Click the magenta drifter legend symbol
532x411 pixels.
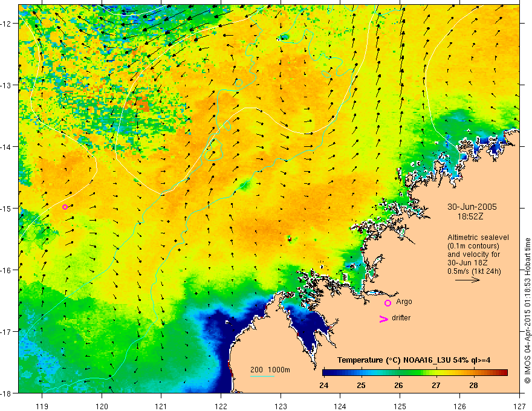(383, 319)
